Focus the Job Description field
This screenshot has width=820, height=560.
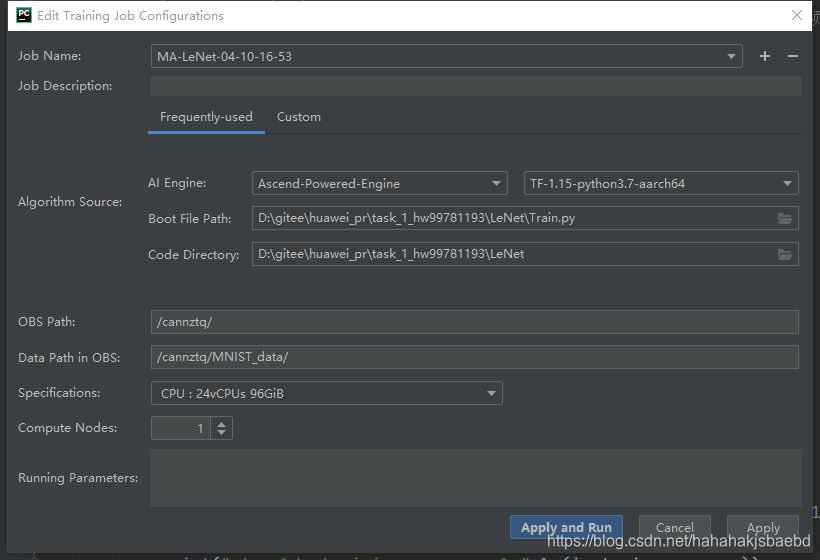(x=475, y=86)
